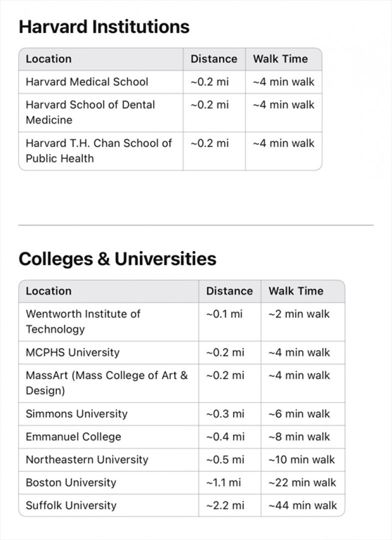Click the Walk Time header in Colleges table
Viewport: 392px width, 540px height.
[296, 291]
